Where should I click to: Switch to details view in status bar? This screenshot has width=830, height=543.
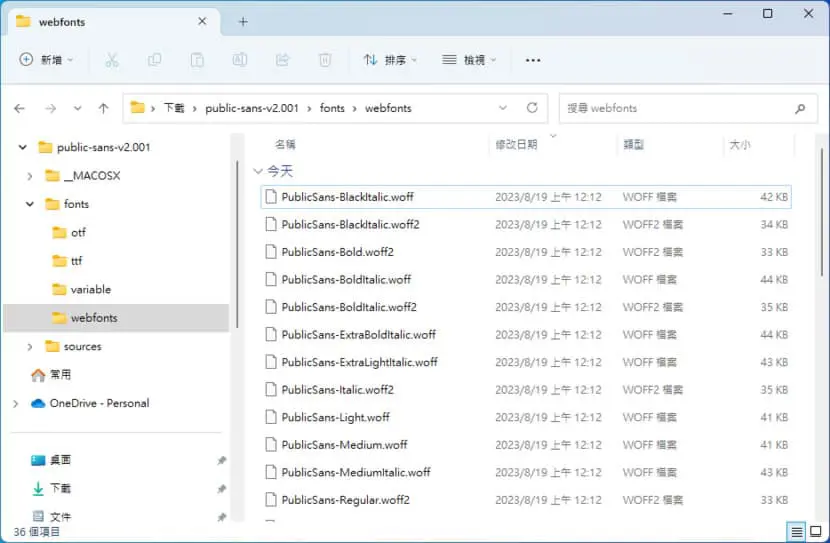click(x=797, y=531)
